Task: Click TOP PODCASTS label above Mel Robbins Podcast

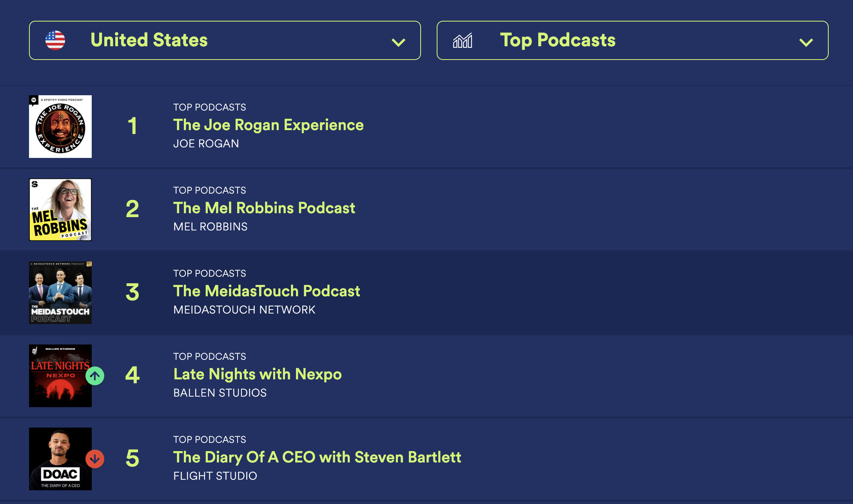Action: coord(210,190)
